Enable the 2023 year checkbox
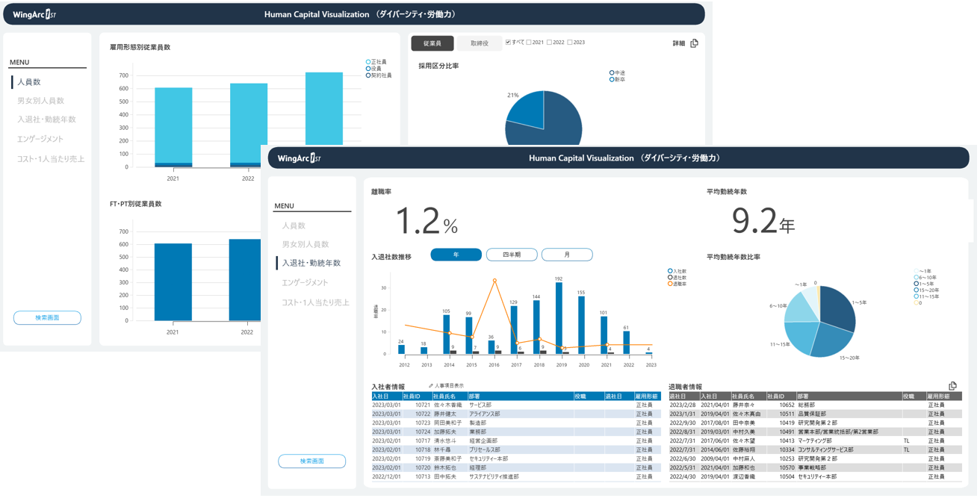Viewport: 980px width, 501px height. pos(571,43)
